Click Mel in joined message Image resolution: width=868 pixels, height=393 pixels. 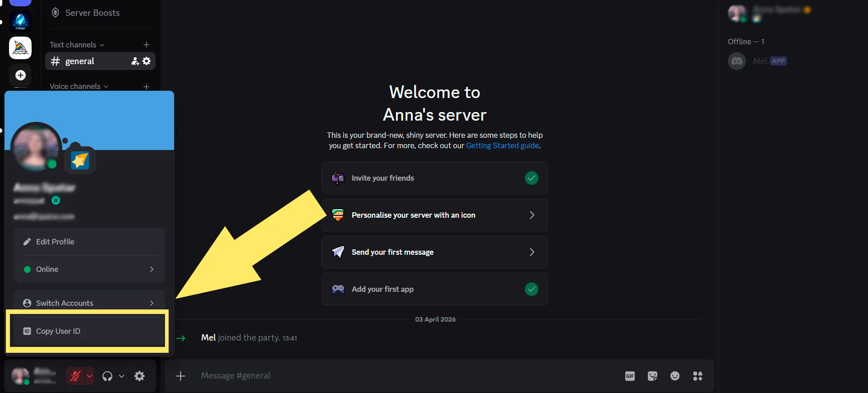coord(208,337)
